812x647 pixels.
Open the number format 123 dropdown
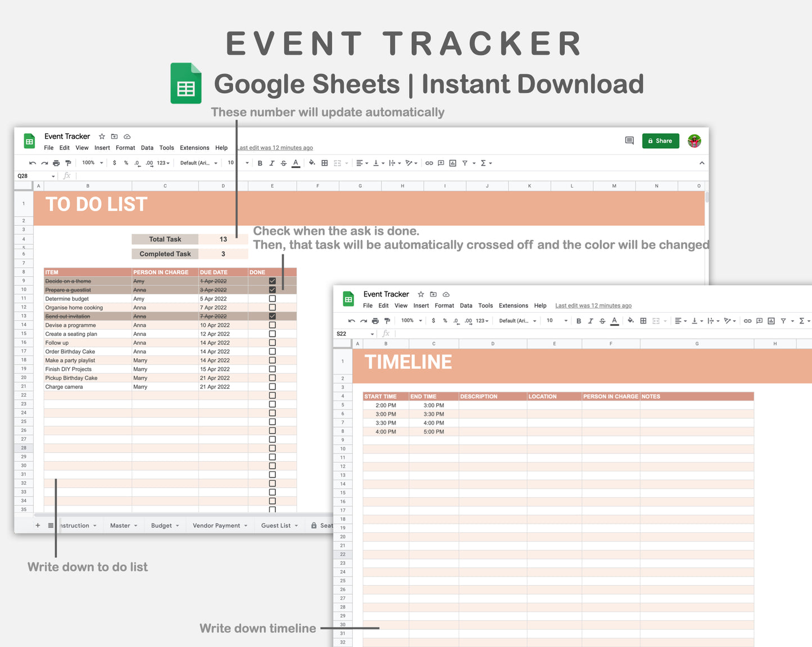pos(162,163)
